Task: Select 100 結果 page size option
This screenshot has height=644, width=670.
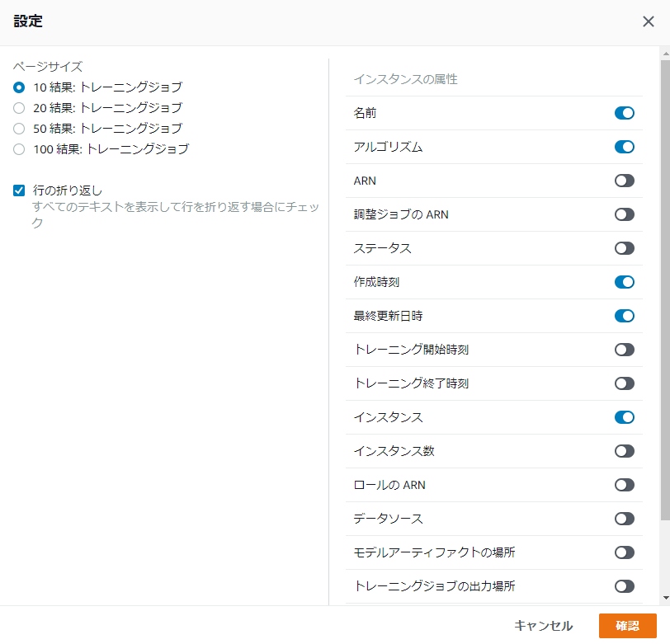Action: point(19,149)
